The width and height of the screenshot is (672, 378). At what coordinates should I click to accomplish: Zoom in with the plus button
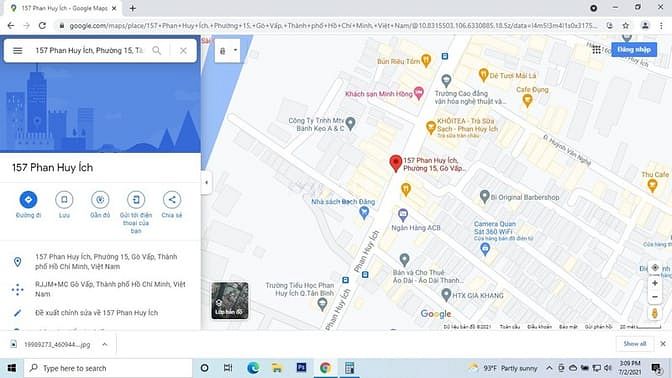click(655, 283)
